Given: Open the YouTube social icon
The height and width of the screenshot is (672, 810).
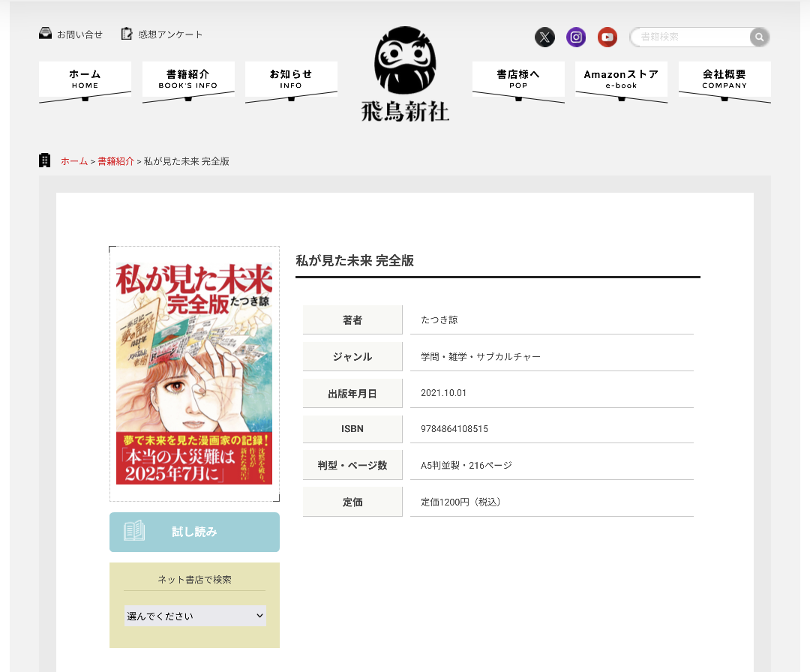Looking at the screenshot, I should tap(607, 37).
